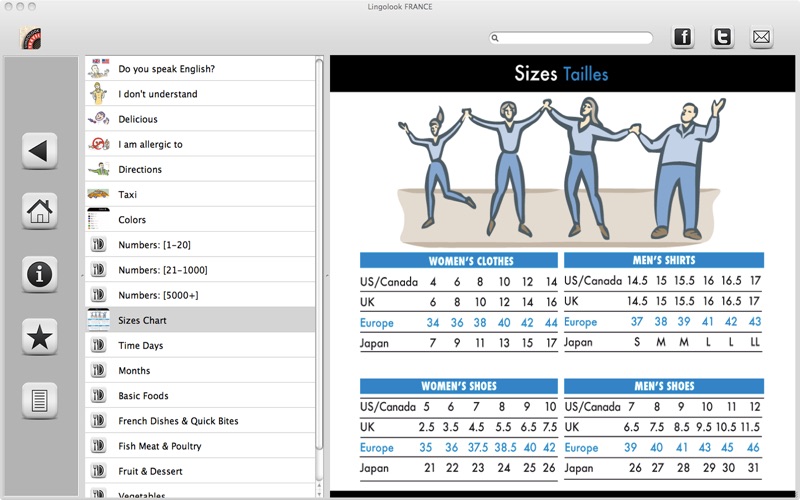Open the Home screen icon
This screenshot has height=500, width=800.
click(x=39, y=211)
